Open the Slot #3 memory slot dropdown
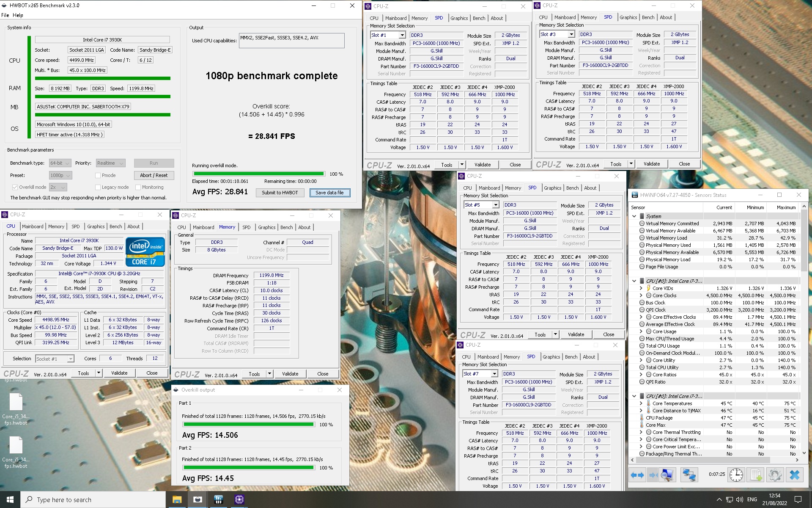The height and width of the screenshot is (508, 812). tap(557, 34)
